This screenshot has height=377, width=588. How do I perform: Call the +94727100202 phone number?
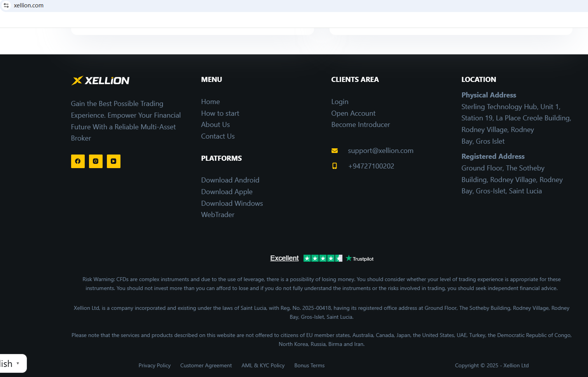click(x=371, y=166)
